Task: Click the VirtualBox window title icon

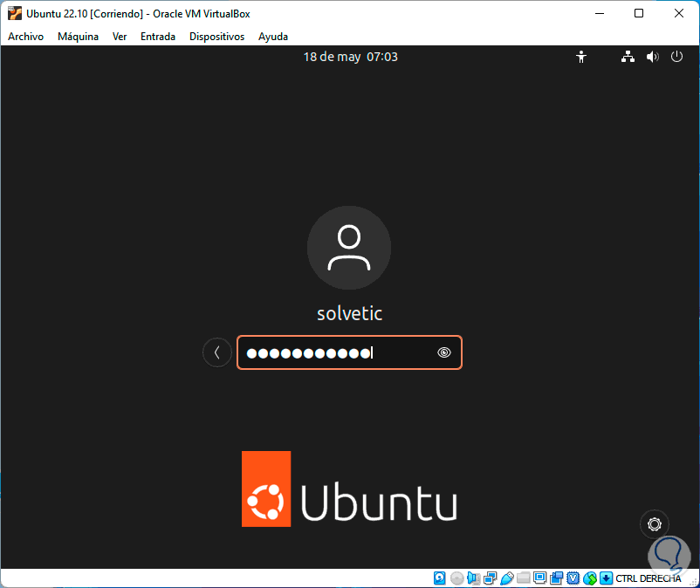Action: (x=14, y=13)
